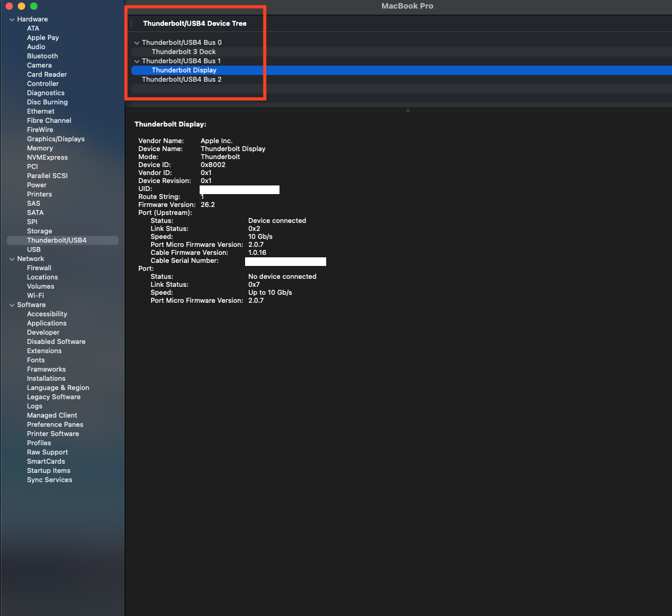
Task: Open NVMExpress in sidebar
Action: point(47,157)
